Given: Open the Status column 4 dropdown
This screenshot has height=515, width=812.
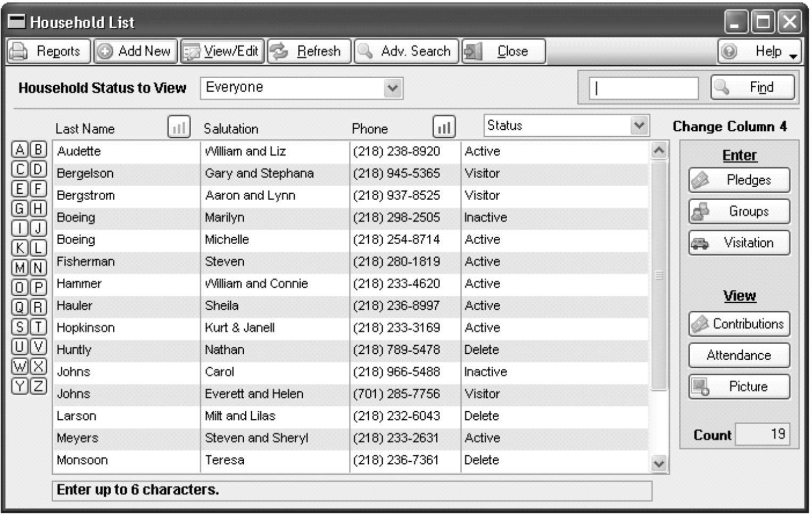Looking at the screenshot, I should pos(639,126).
